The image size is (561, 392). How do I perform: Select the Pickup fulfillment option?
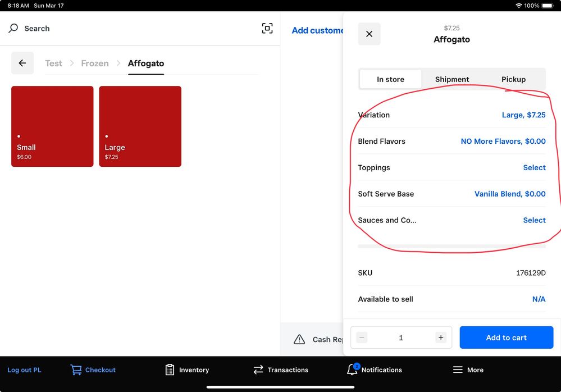(x=513, y=79)
